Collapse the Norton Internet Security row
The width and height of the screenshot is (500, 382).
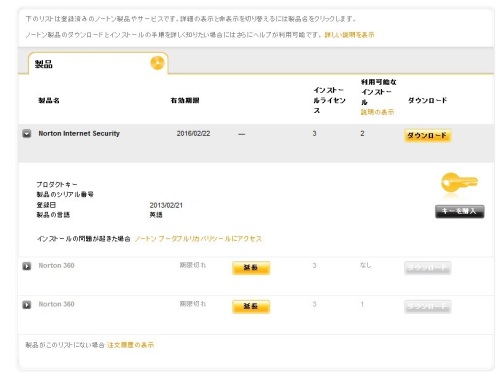click(x=27, y=134)
